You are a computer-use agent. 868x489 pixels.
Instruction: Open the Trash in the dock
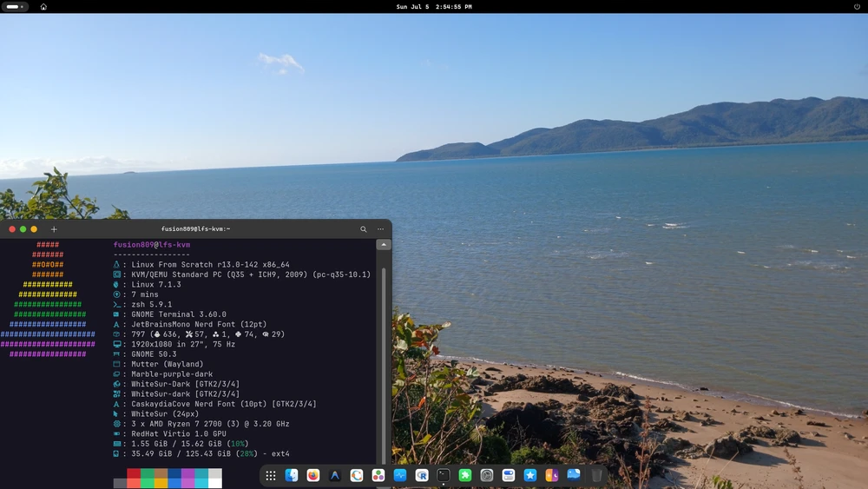click(x=596, y=475)
